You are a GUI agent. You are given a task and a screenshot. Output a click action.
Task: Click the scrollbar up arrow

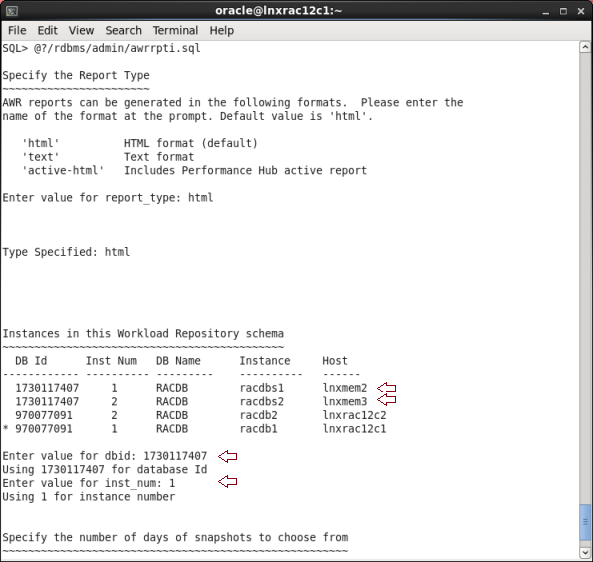(x=585, y=47)
